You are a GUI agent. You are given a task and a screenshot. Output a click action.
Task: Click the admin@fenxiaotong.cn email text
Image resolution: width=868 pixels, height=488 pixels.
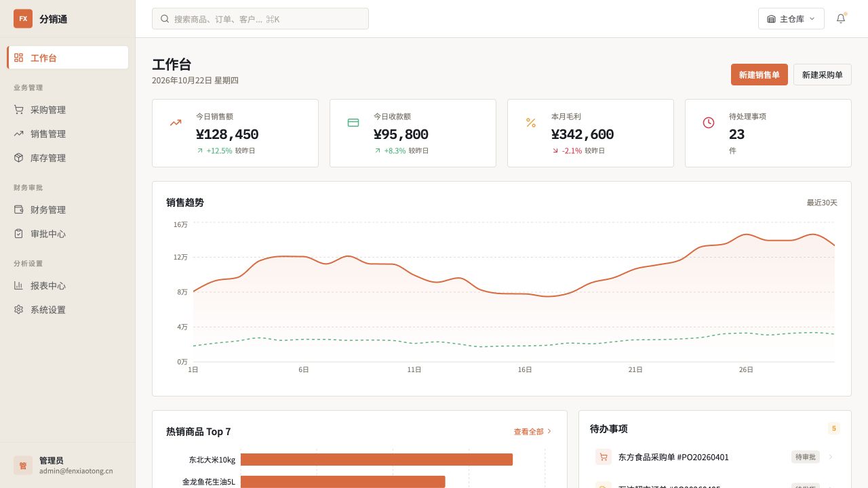coord(76,471)
